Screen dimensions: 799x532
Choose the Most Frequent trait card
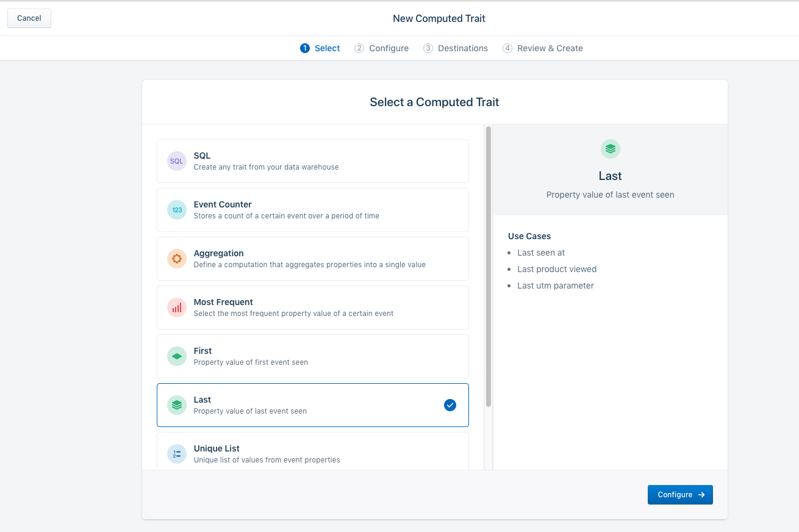click(312, 307)
